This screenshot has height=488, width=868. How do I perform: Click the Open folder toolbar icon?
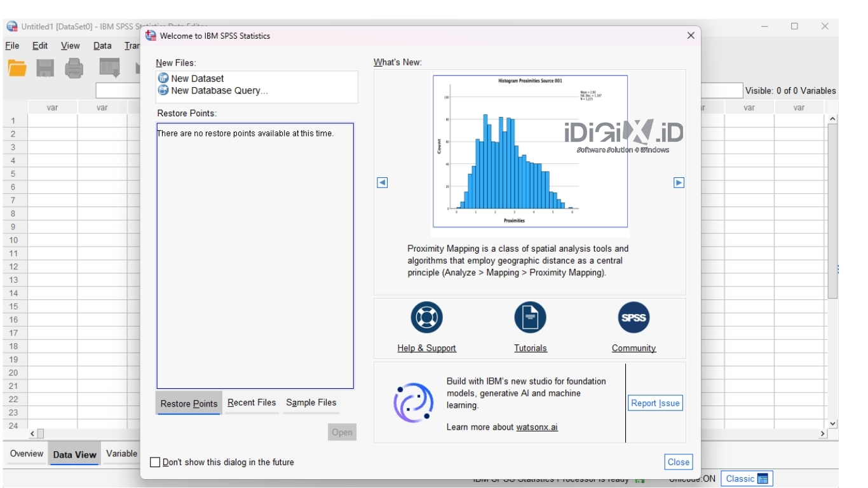(x=17, y=68)
